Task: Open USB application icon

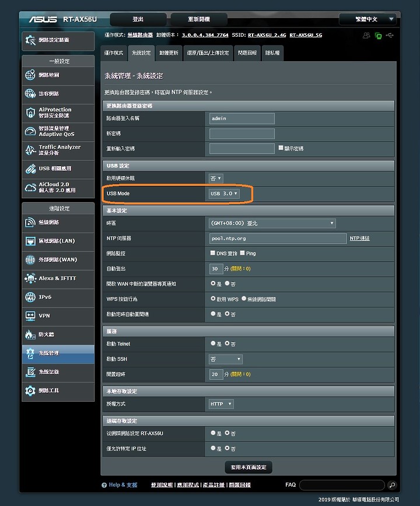Action: pyautogui.click(x=30, y=169)
